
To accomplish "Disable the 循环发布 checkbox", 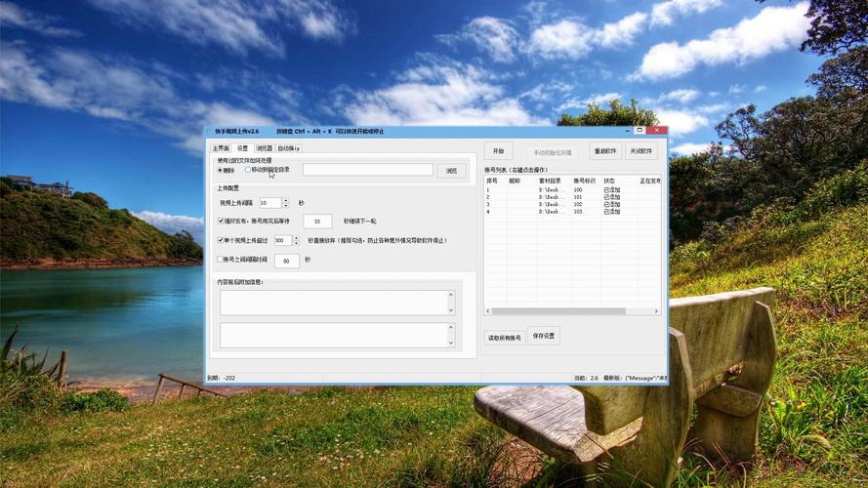I will click(x=221, y=222).
